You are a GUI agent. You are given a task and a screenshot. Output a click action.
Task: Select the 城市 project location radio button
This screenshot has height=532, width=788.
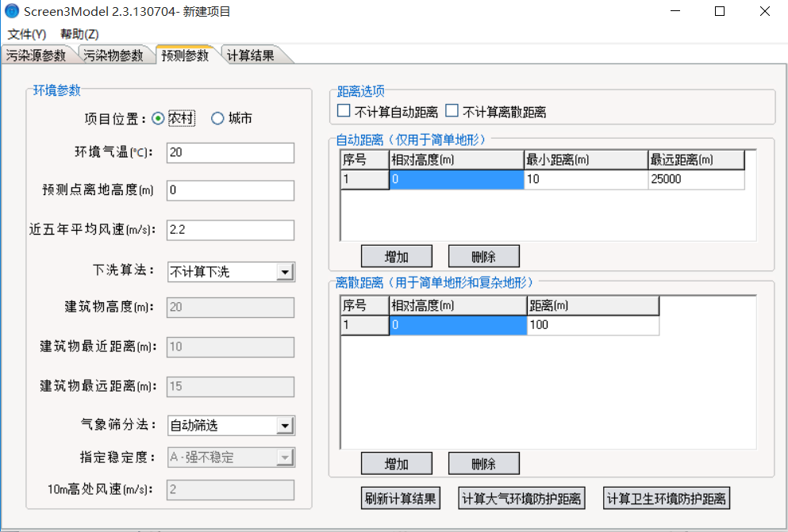tap(217, 118)
